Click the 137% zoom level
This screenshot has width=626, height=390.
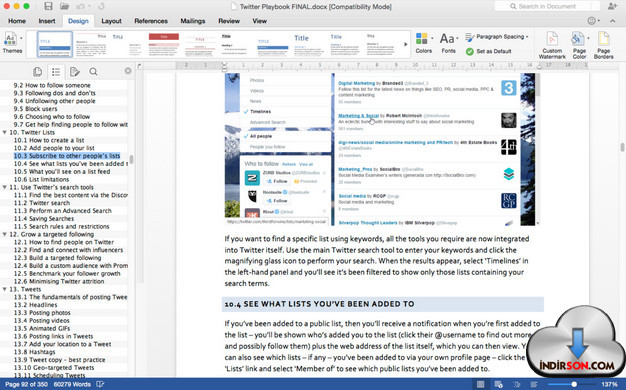609,384
